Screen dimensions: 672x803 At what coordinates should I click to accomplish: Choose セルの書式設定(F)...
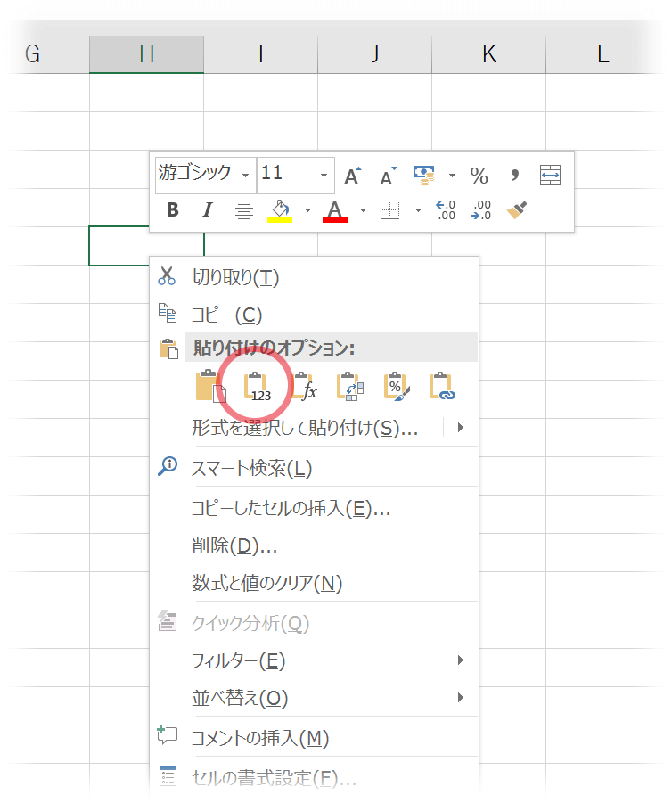point(315,778)
